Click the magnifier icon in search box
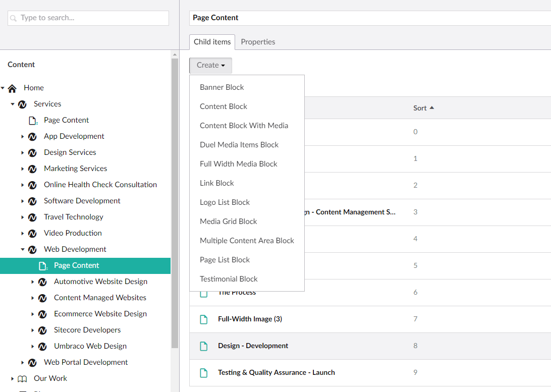Screen dimensions: 551x392 pyautogui.click(x=14, y=18)
